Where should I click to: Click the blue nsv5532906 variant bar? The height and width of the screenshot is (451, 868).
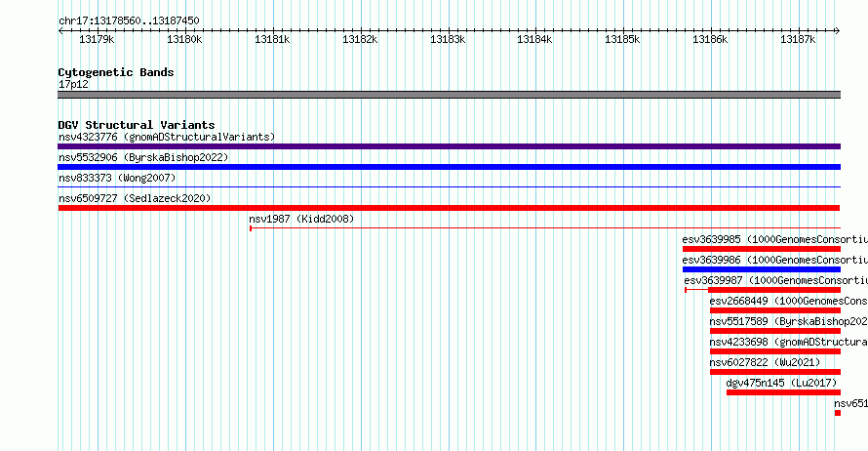point(449,167)
